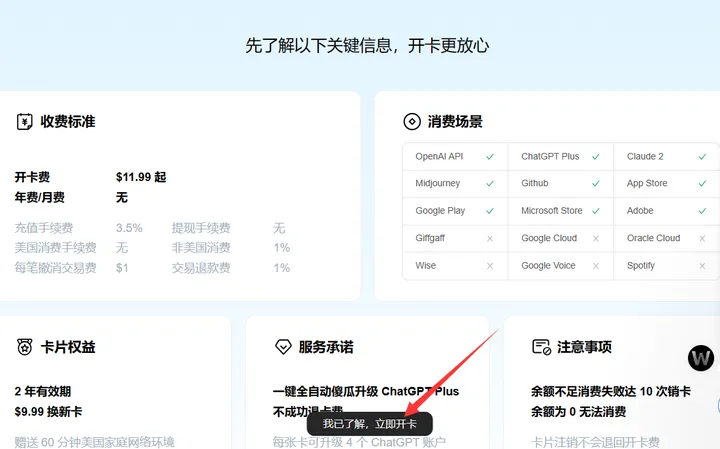Click the checkmark next to ChatGPT Plus
This screenshot has height=449, width=720.
click(595, 157)
